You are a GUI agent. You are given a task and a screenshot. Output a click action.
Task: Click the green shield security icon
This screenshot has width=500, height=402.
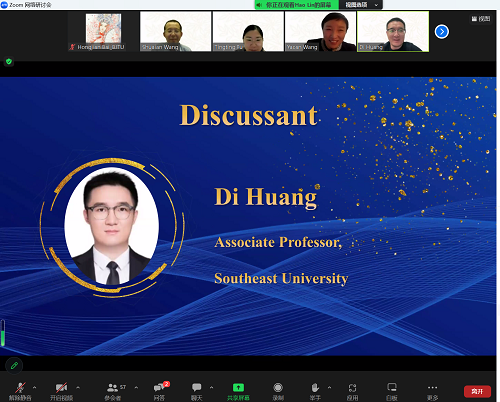(9, 61)
